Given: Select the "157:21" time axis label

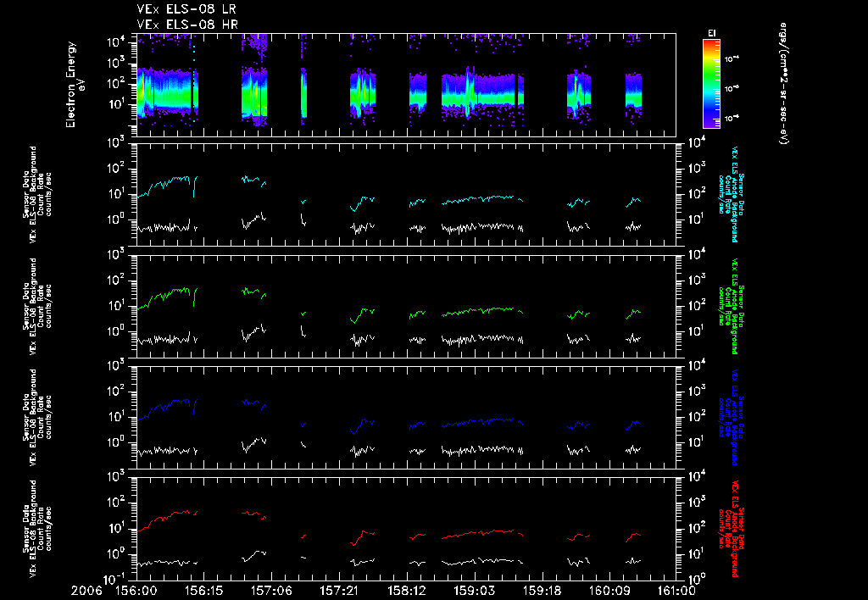Looking at the screenshot, I should (x=339, y=592).
